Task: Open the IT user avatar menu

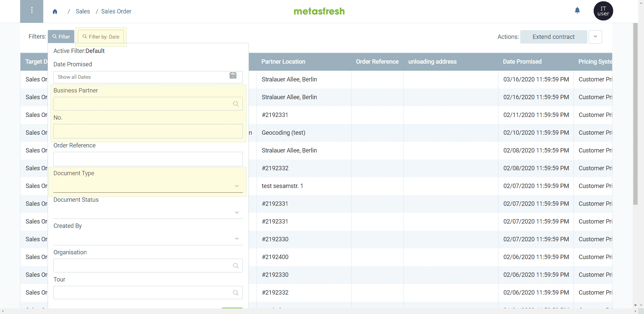Action: click(603, 11)
